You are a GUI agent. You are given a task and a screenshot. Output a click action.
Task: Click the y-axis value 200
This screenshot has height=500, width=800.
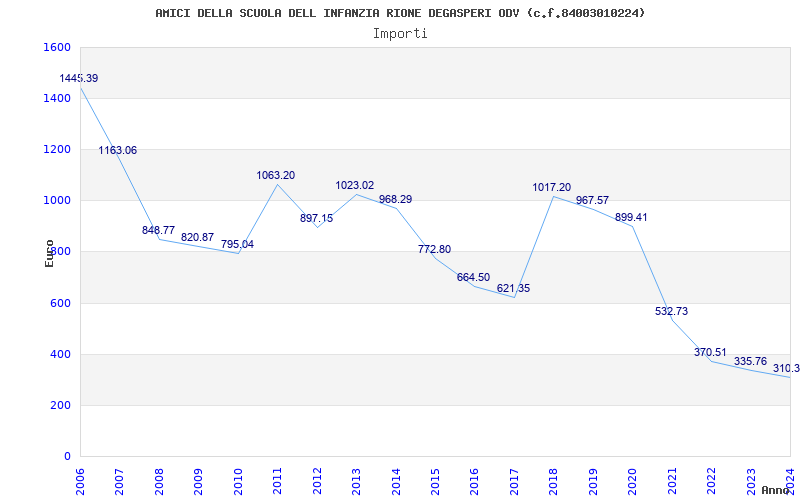click(x=61, y=406)
